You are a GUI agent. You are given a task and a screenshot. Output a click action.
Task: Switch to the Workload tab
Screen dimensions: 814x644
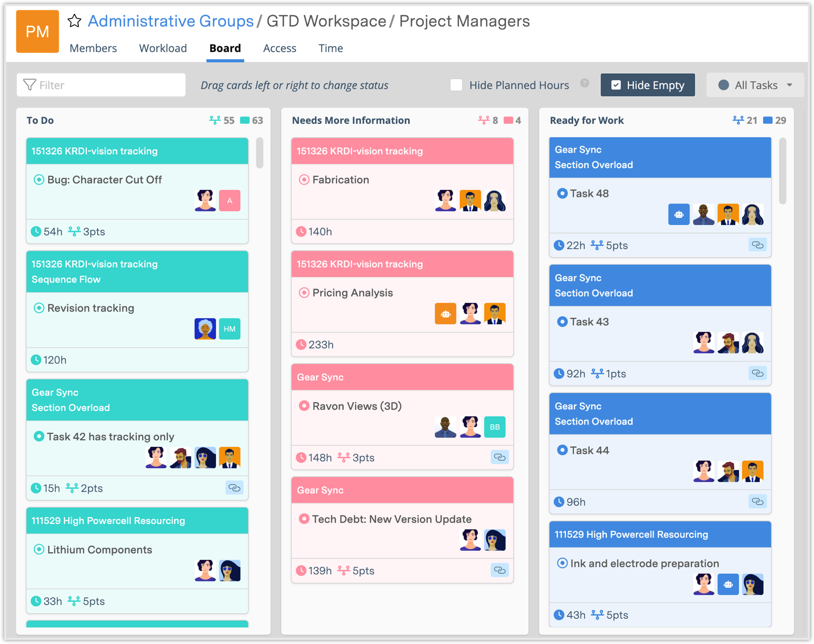point(163,48)
